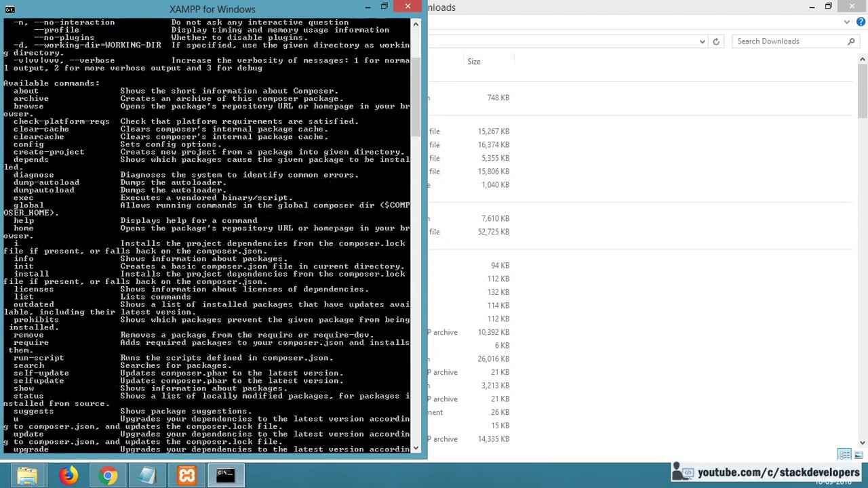Select the file sized 748 KB
The height and width of the screenshot is (488, 868).
498,98
